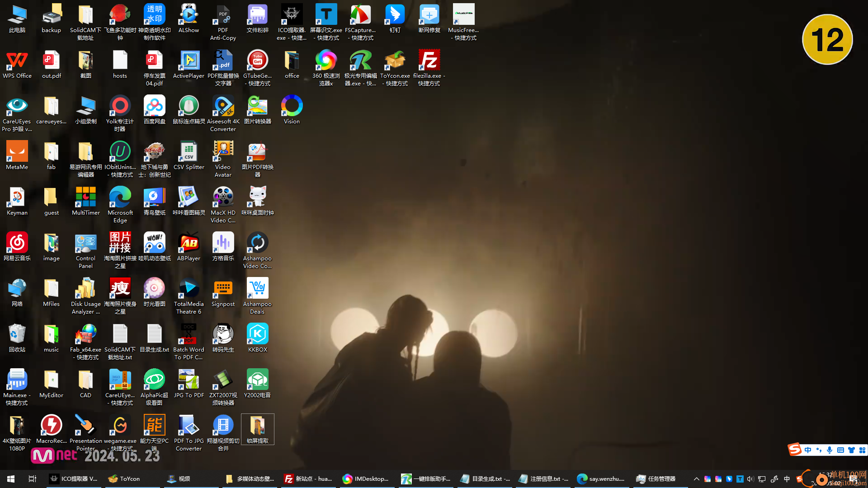Image resolution: width=868 pixels, height=488 pixels.
Task: Open the 百度网盘 desktop icon
Action: (154, 110)
